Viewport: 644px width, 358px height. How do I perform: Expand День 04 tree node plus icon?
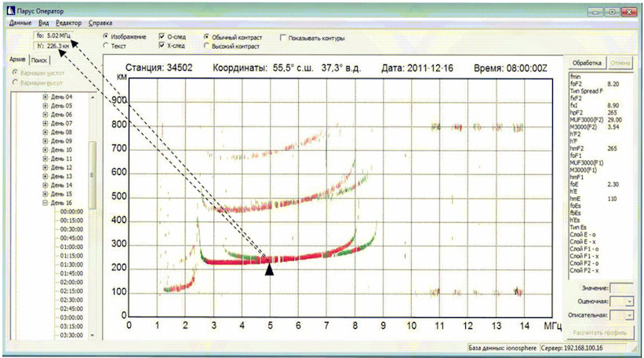[x=45, y=97]
